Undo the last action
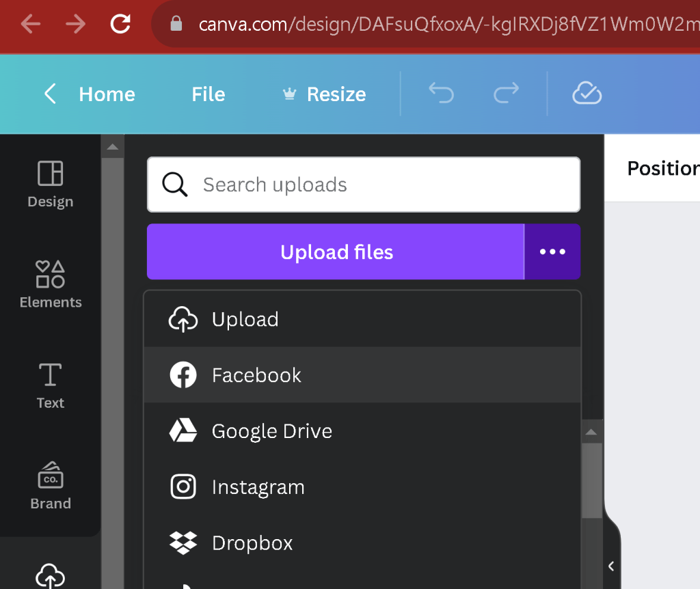700x589 pixels. point(441,93)
